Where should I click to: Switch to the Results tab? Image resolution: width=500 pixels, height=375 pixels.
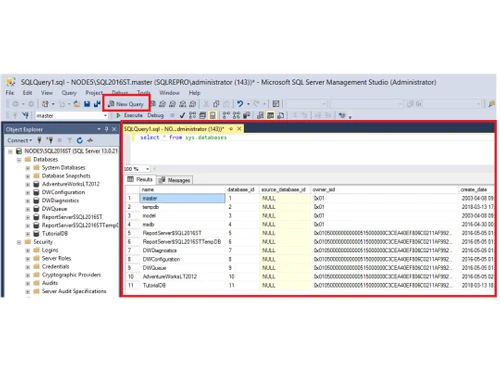click(x=140, y=179)
